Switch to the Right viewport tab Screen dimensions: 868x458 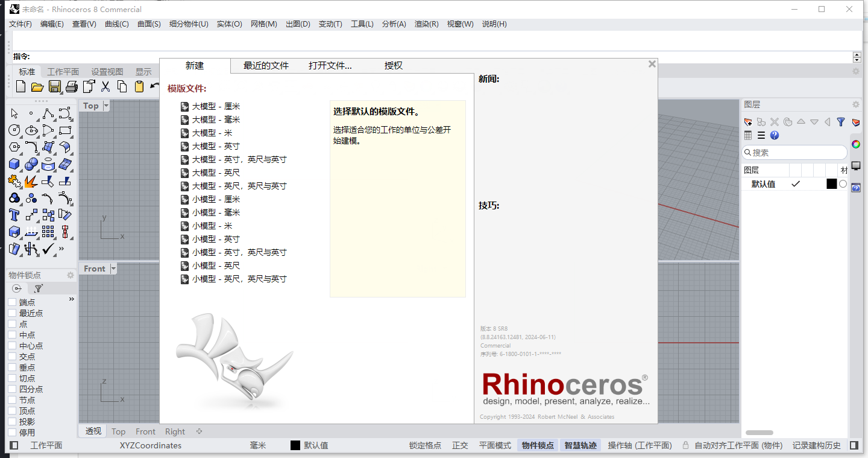point(175,431)
